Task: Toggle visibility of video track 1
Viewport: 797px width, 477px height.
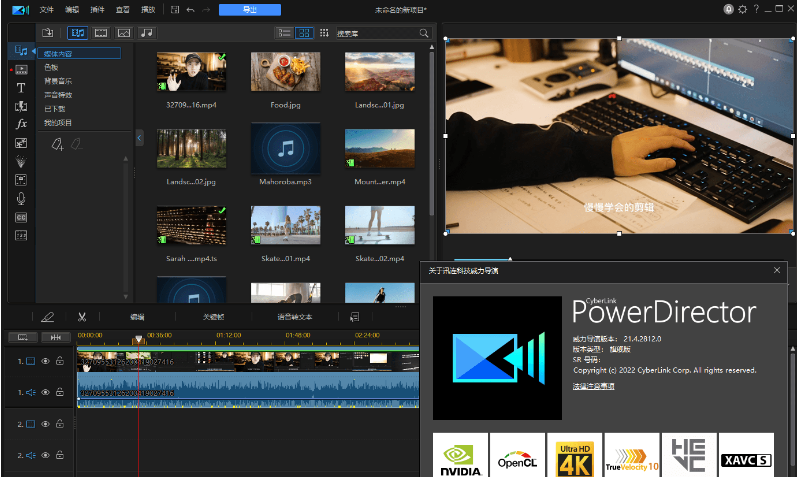Action: [x=45, y=361]
